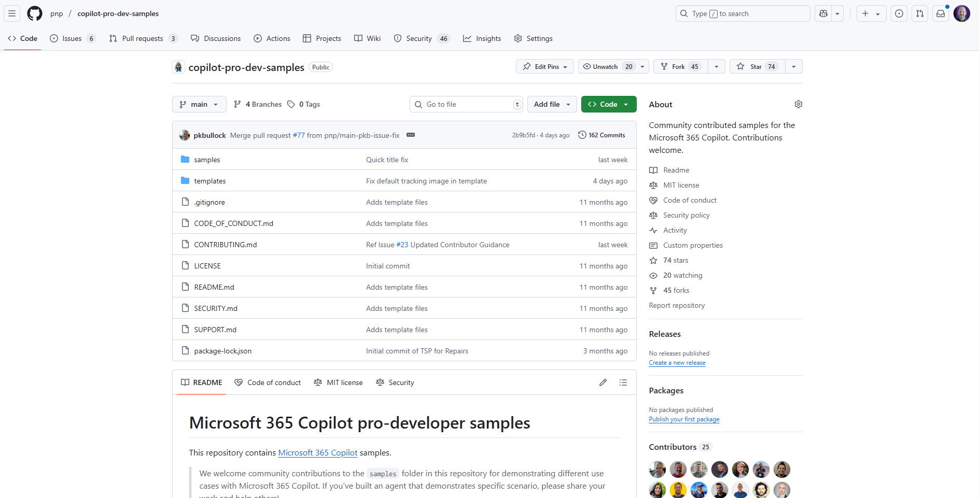View the 162 Commits history
This screenshot has height=498, width=980.
click(601, 135)
